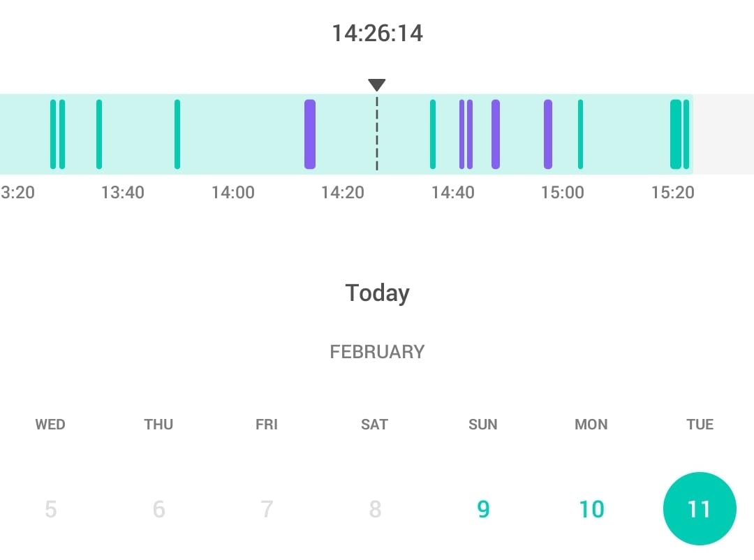Click the highlighted date 11 circle

700,509
